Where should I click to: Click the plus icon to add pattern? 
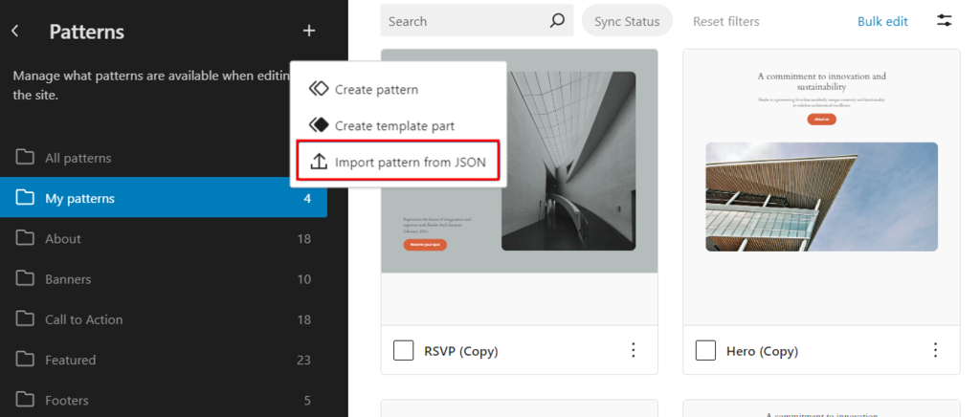(x=309, y=31)
